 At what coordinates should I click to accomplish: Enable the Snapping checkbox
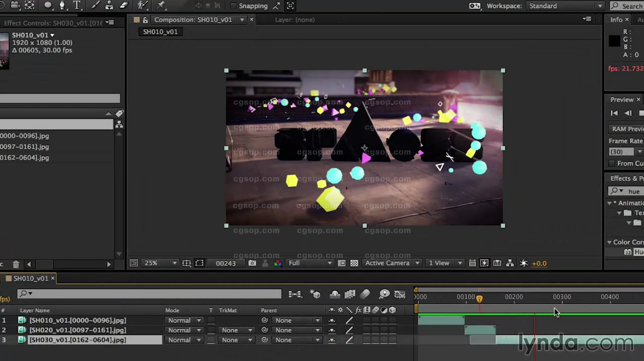click(233, 6)
